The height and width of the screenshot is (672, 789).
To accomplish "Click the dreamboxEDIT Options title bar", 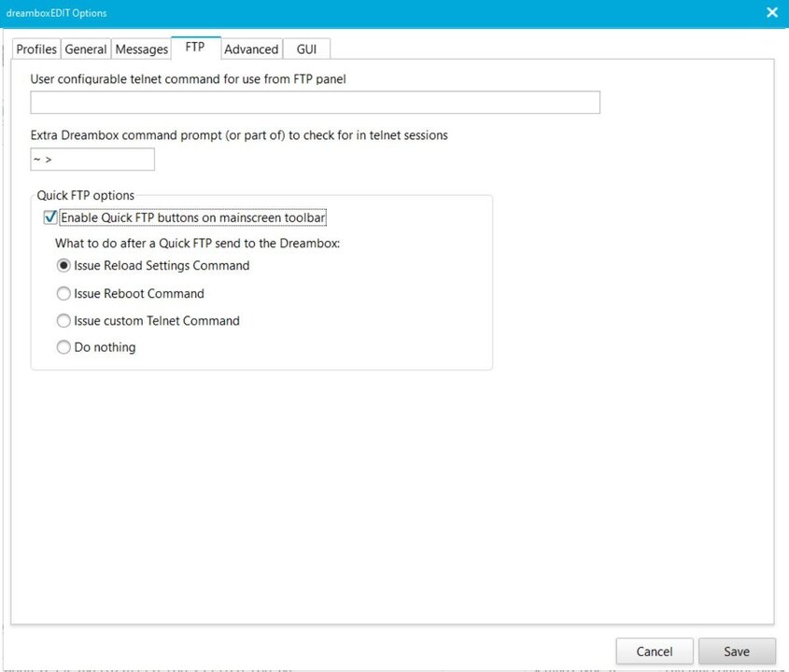I will click(x=373, y=13).
